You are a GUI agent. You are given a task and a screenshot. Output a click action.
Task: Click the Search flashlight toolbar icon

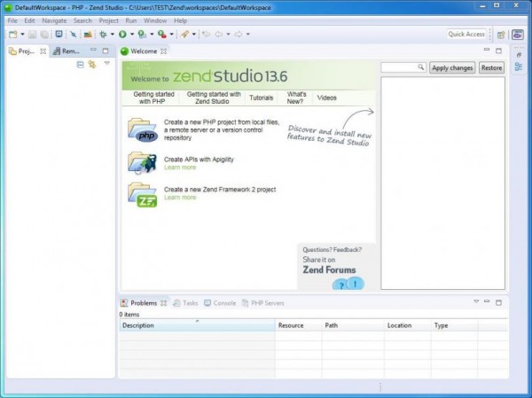point(184,35)
